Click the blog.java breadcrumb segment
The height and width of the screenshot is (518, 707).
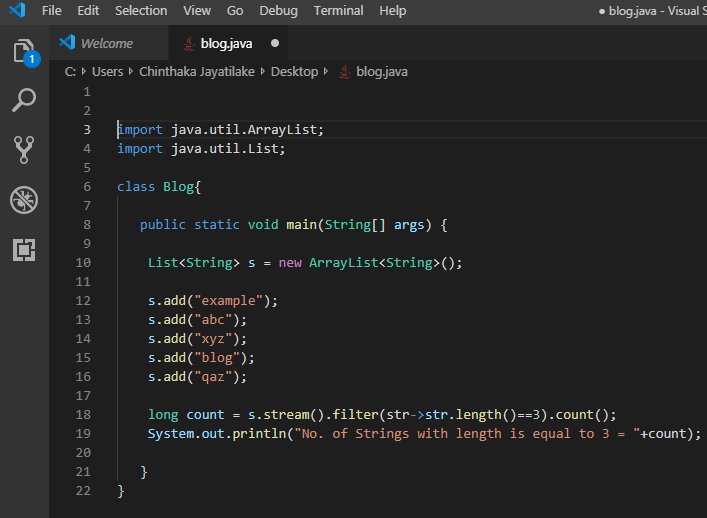pos(381,72)
